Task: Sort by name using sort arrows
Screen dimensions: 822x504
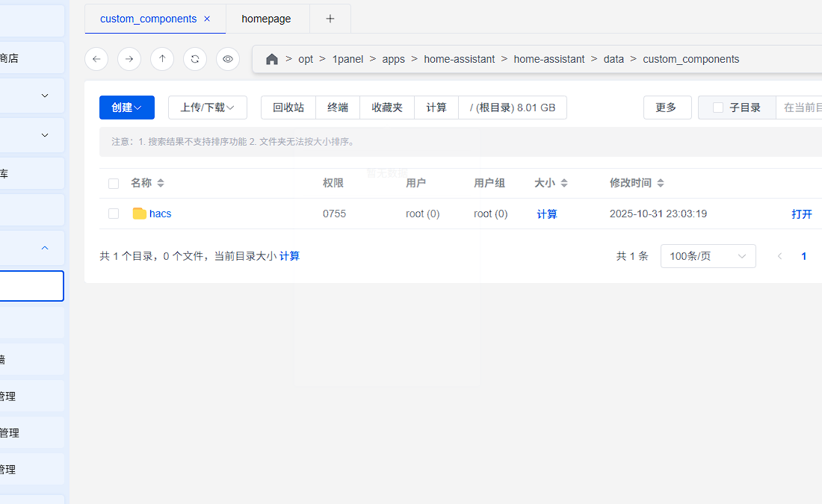Action: tap(161, 183)
